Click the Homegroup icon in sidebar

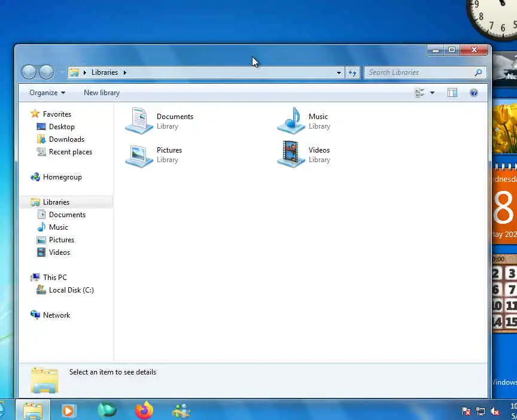35,177
